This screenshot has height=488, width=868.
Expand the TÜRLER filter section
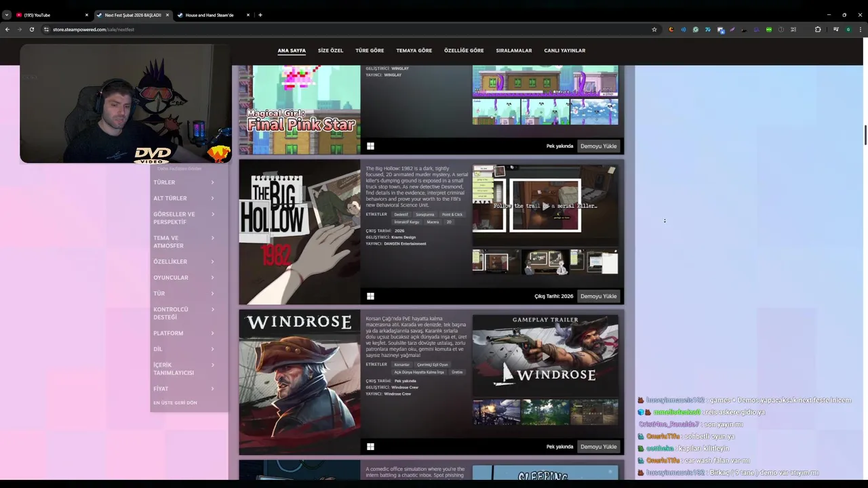[x=184, y=182]
